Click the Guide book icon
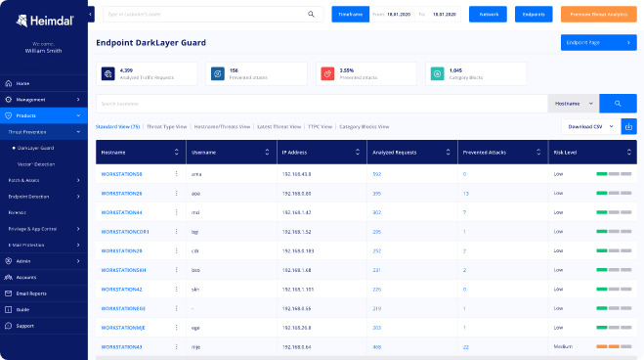Image resolution: width=644 pixels, height=360 pixels. [x=8, y=309]
